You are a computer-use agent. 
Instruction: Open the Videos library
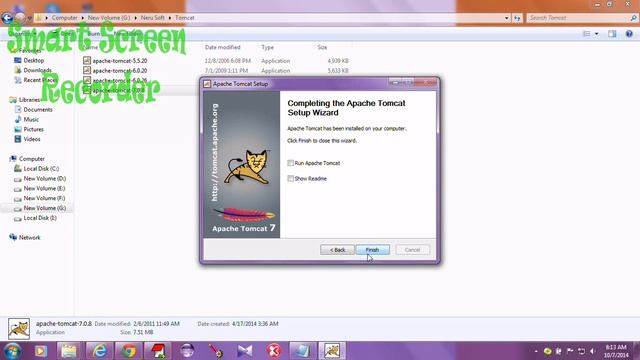click(x=32, y=139)
